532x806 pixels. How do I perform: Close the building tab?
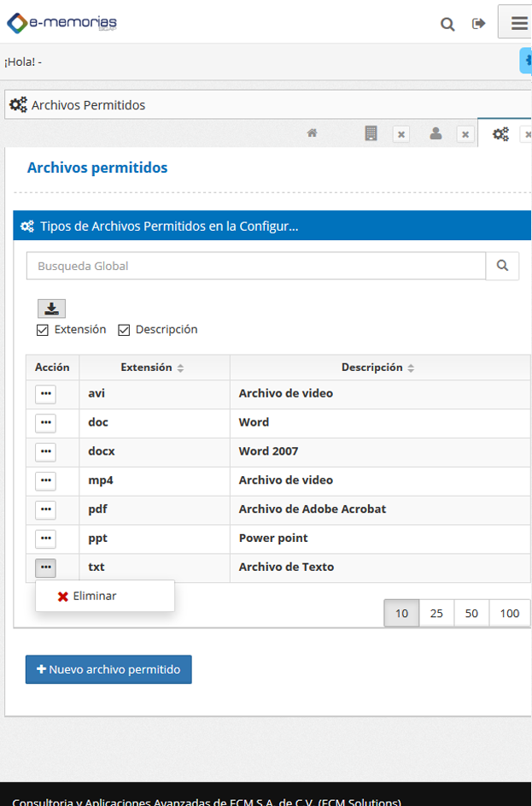401,135
